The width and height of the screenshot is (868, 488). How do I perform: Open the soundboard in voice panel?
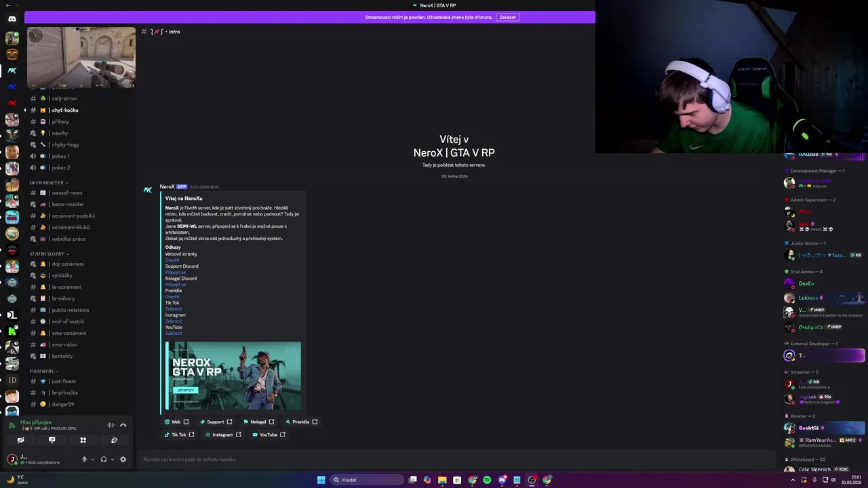[x=114, y=440]
